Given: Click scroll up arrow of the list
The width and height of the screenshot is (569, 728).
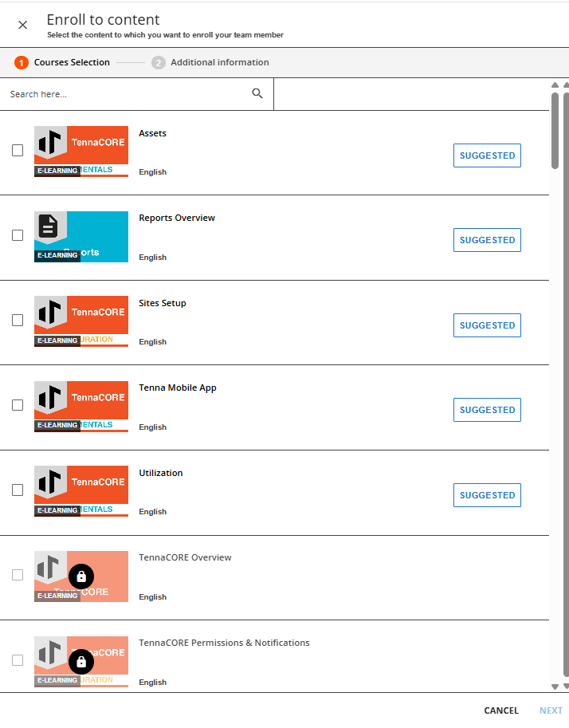Looking at the screenshot, I should pyautogui.click(x=555, y=85).
